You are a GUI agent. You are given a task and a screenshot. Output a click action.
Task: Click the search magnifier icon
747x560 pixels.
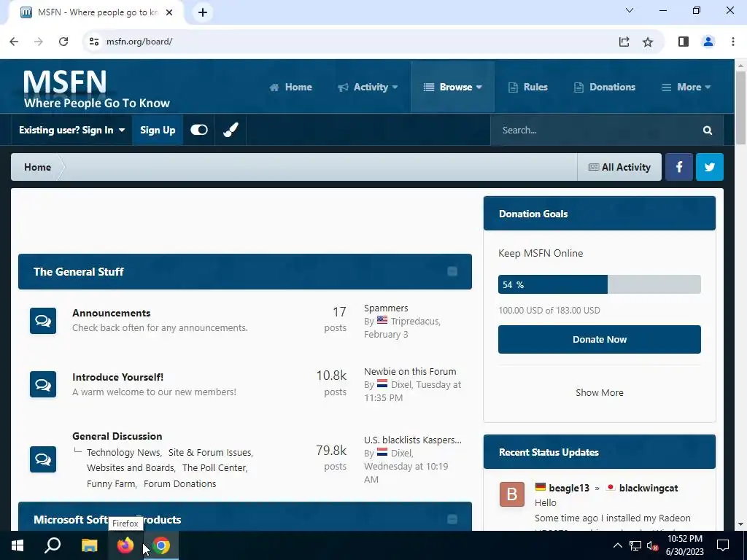click(x=708, y=130)
